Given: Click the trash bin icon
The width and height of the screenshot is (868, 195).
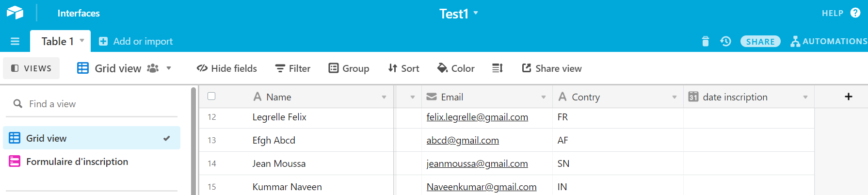Looking at the screenshot, I should tap(706, 41).
